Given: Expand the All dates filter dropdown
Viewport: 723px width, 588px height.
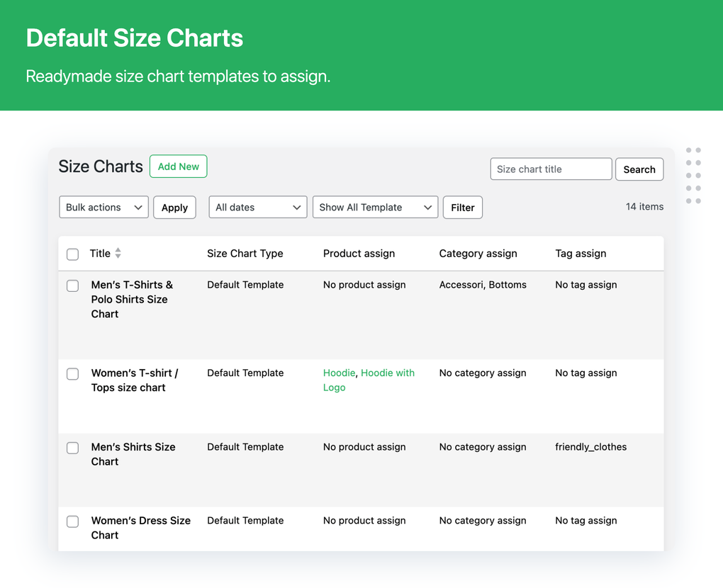Looking at the screenshot, I should point(257,207).
